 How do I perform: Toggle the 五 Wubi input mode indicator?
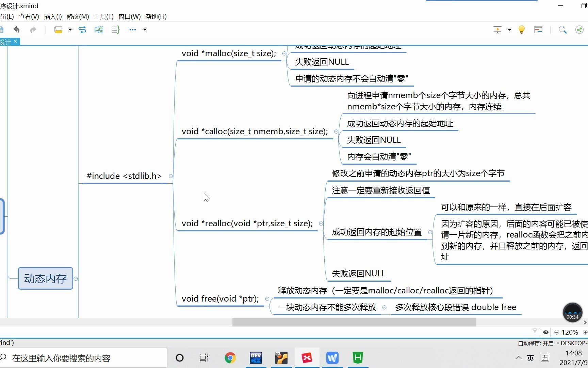tap(545, 358)
